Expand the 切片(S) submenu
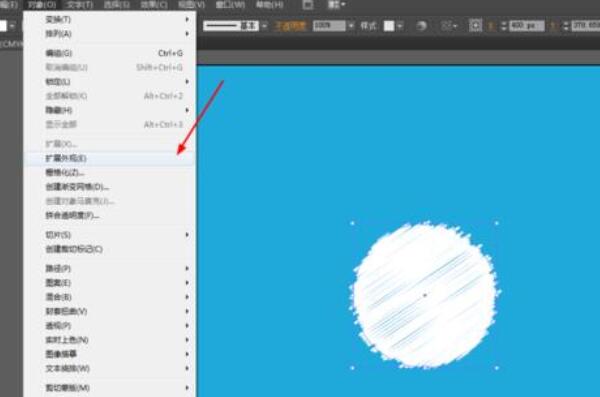This screenshot has height=397, width=600. coord(110,235)
